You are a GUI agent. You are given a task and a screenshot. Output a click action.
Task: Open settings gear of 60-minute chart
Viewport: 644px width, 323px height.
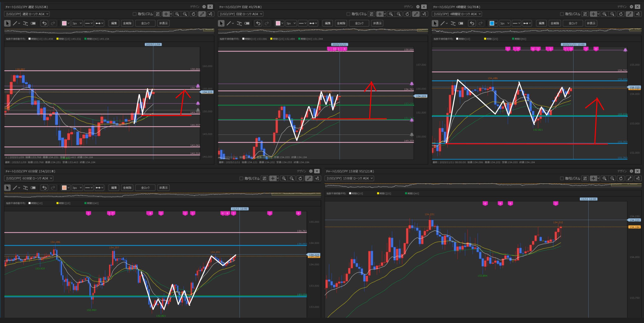311,171
